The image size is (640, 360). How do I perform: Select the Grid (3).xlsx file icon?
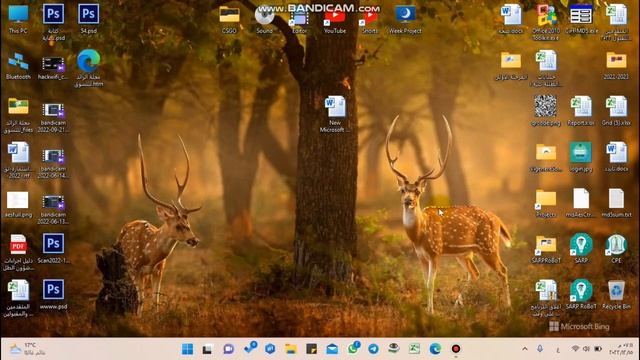click(616, 110)
